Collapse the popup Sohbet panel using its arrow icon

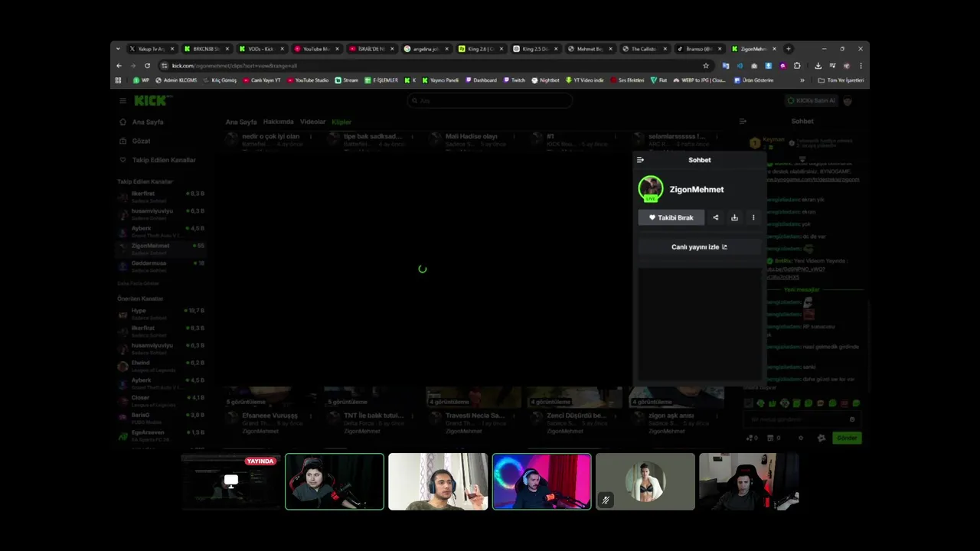pyautogui.click(x=640, y=160)
